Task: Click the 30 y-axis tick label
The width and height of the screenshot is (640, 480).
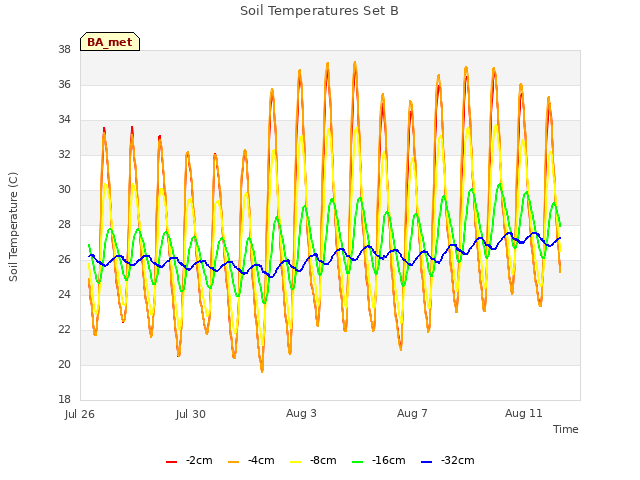Action: coord(64,189)
